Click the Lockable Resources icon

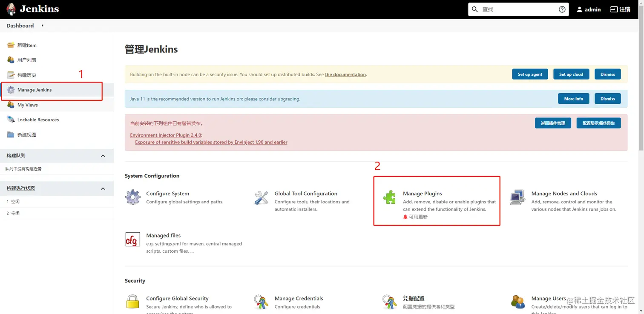[x=11, y=120]
